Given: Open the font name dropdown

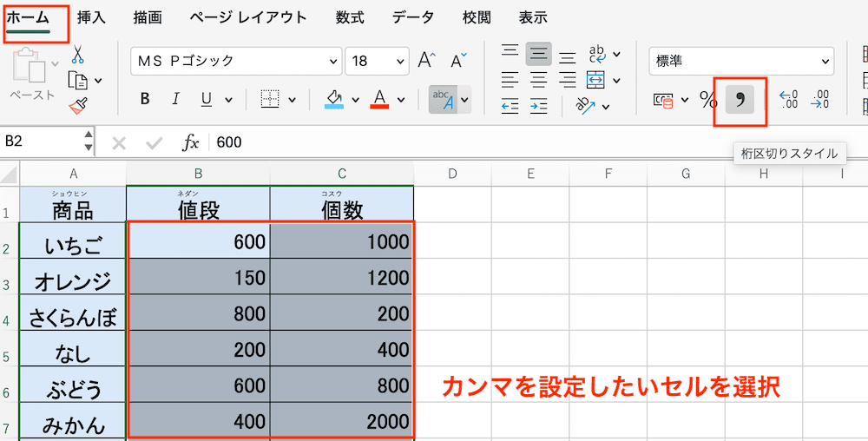Looking at the screenshot, I should click(334, 62).
